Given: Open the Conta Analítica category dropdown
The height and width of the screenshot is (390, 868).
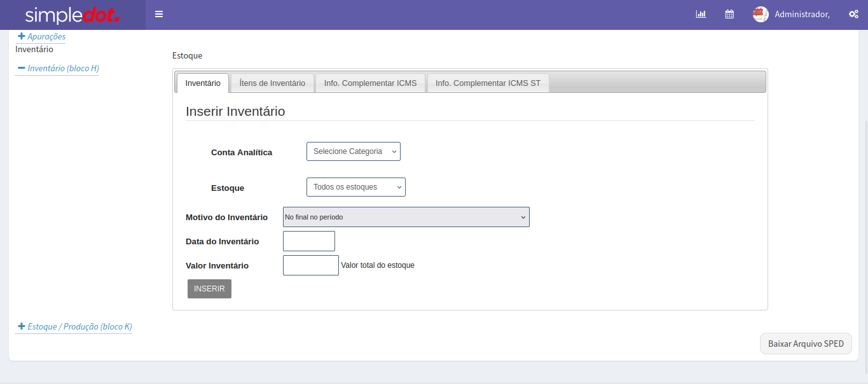Looking at the screenshot, I should 353,151.
